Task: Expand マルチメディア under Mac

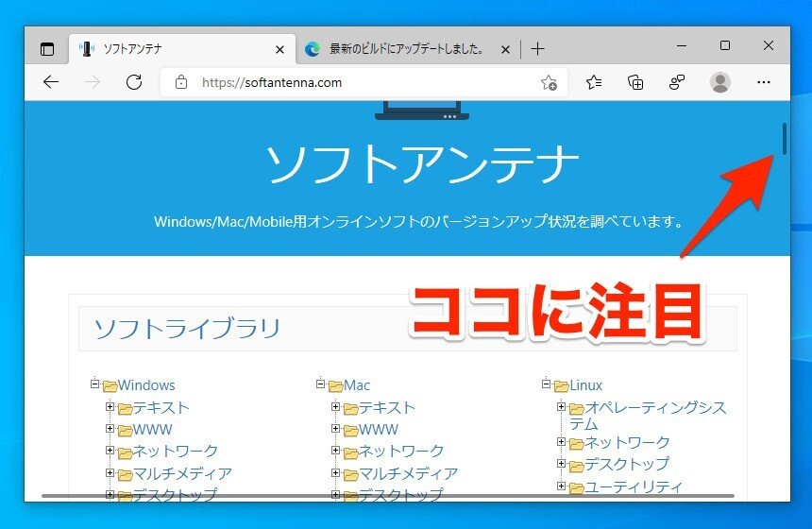Action: [335, 472]
